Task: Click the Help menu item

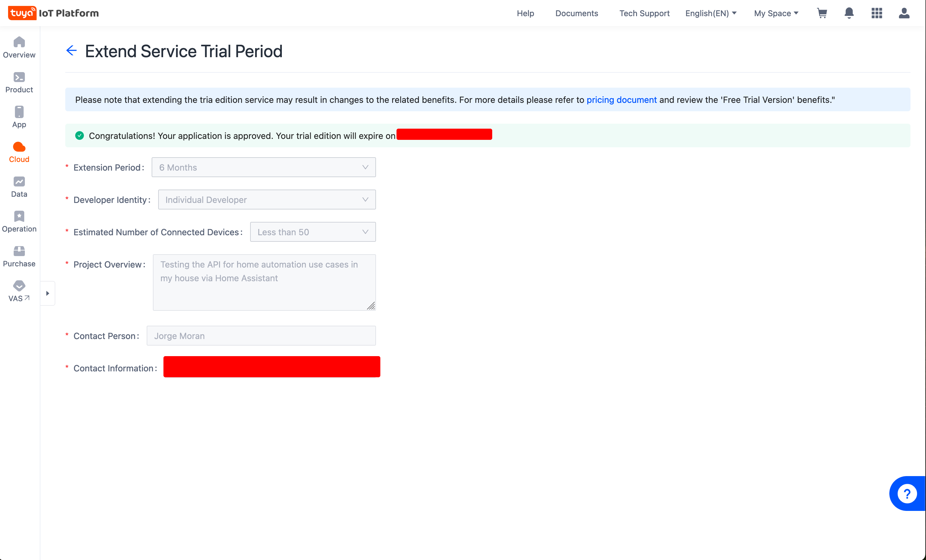Action: [526, 12]
